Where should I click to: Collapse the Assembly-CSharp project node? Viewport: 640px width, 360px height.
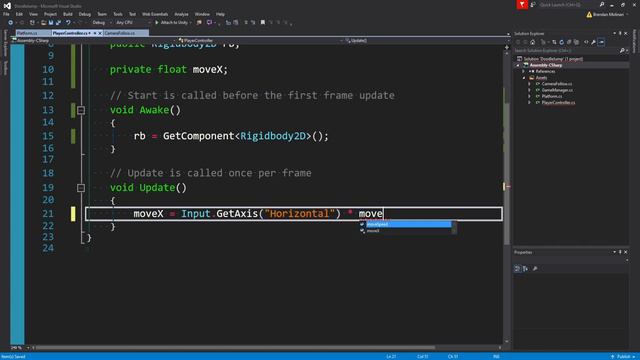(518, 65)
